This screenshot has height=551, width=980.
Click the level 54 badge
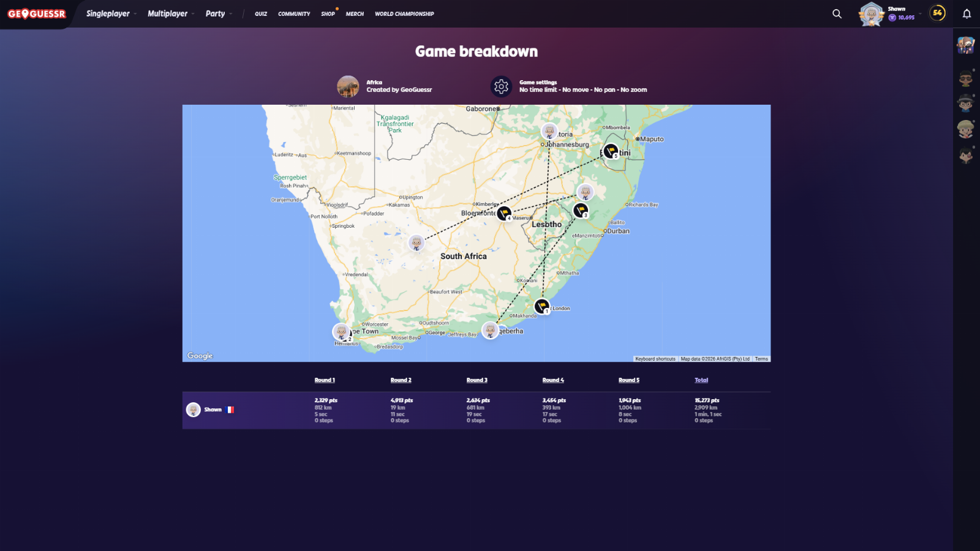(x=937, y=13)
